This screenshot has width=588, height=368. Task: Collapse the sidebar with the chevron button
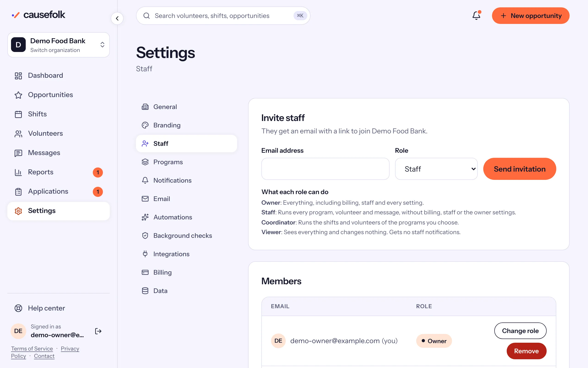(x=117, y=18)
